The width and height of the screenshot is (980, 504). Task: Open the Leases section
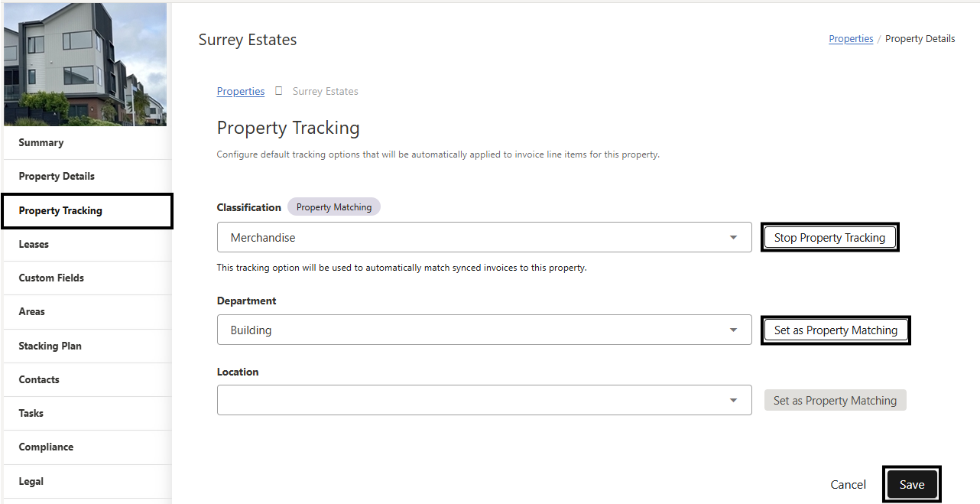pyautogui.click(x=34, y=244)
